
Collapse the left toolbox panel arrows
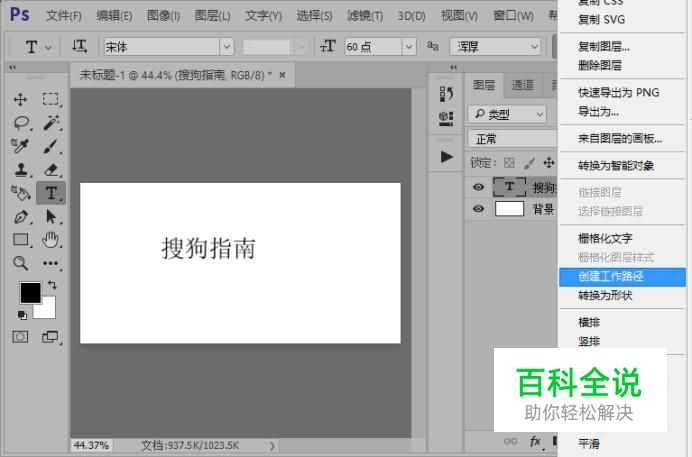12,67
